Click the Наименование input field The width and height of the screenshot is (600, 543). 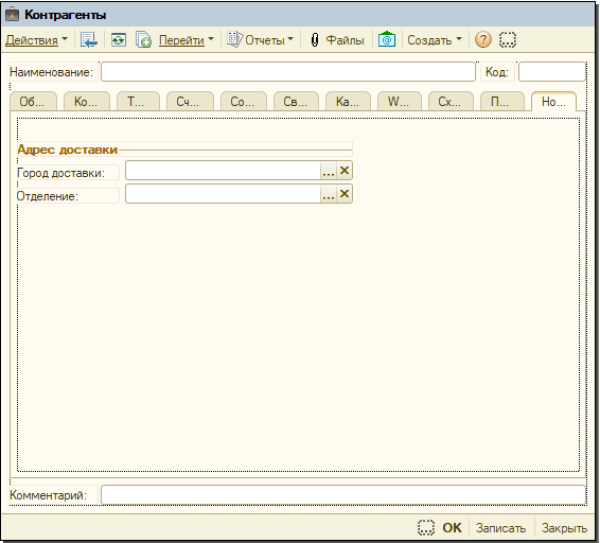[x=288, y=72]
